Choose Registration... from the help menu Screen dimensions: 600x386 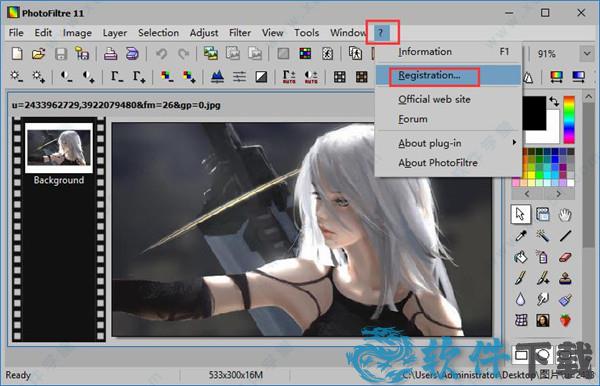click(448, 75)
